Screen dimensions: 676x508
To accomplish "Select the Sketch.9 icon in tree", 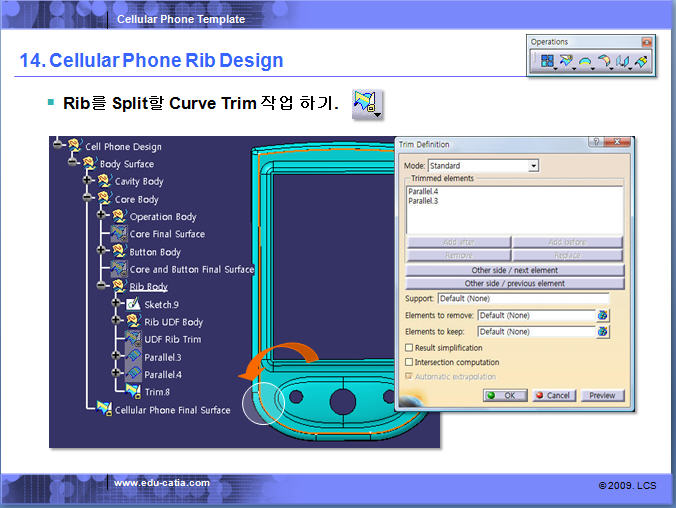I will tap(133, 304).
